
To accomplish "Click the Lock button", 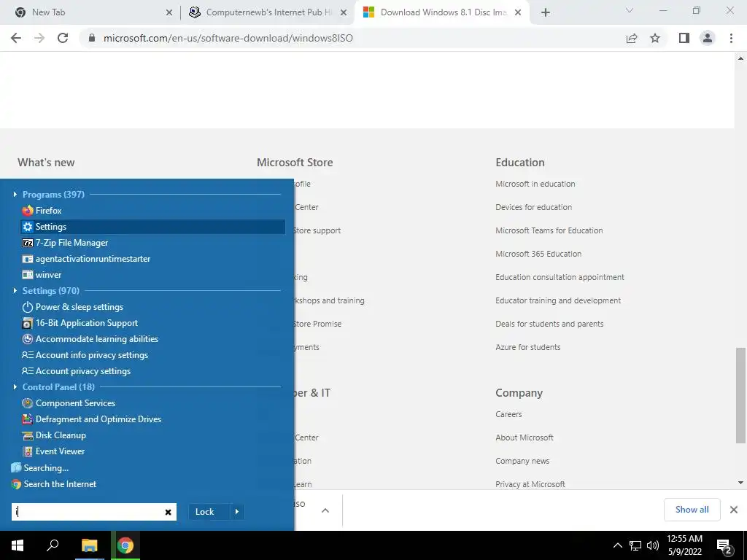I will [x=205, y=512].
